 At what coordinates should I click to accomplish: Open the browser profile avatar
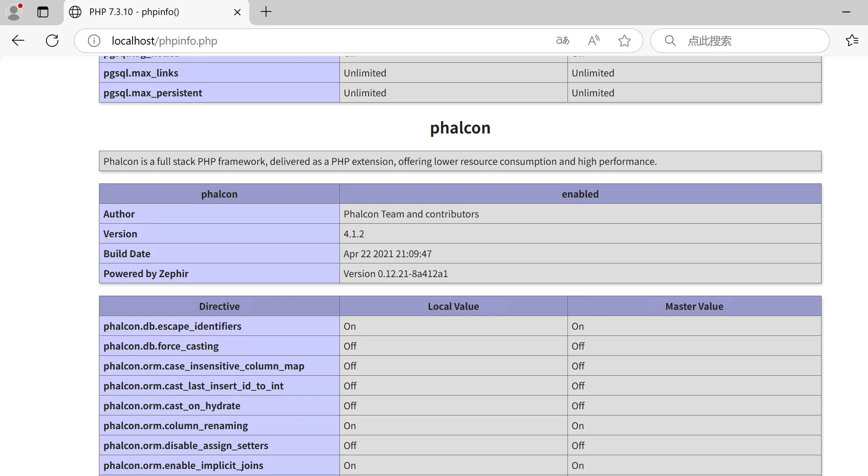pyautogui.click(x=15, y=12)
